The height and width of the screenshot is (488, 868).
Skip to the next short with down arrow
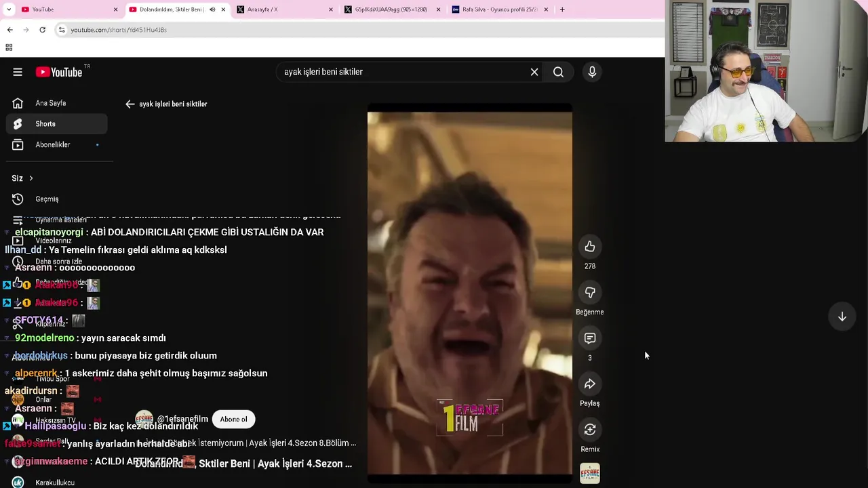point(842,317)
